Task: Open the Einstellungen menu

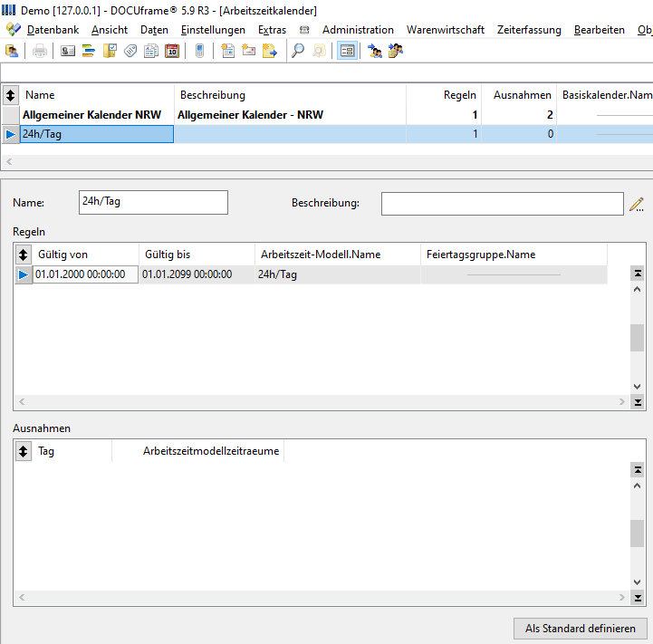Action: tap(213, 30)
